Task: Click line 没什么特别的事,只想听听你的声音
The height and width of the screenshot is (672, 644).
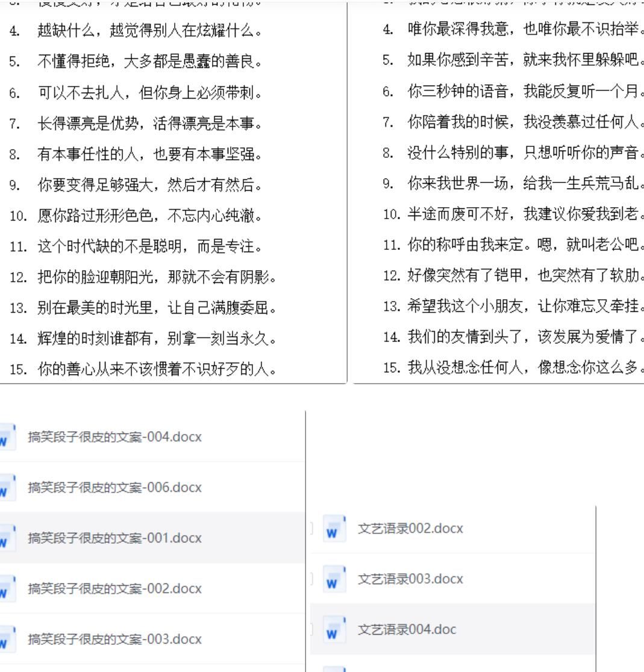Action: point(526,152)
